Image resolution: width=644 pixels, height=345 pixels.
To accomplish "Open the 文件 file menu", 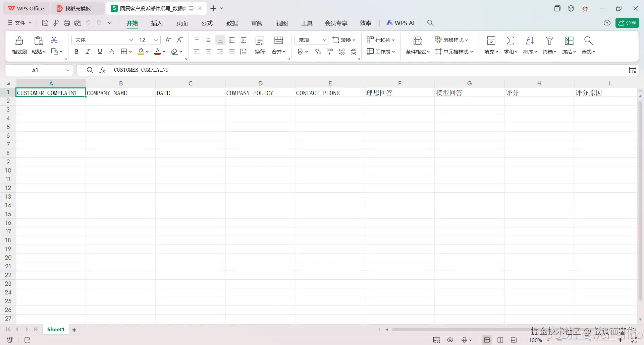I will tap(20, 23).
